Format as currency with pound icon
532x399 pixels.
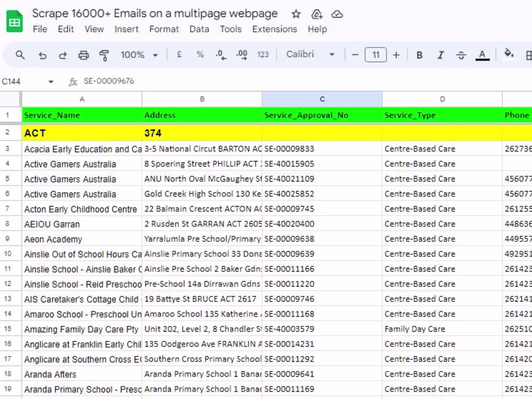[179, 54]
